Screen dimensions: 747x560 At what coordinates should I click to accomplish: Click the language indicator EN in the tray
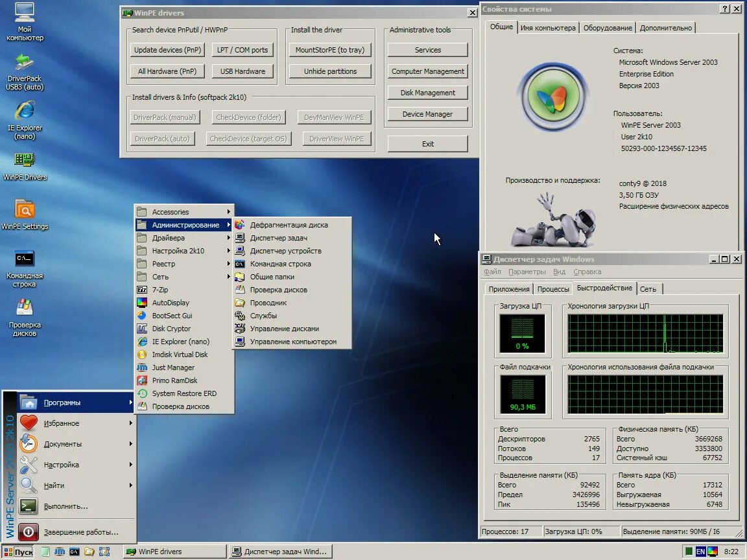pyautogui.click(x=700, y=552)
